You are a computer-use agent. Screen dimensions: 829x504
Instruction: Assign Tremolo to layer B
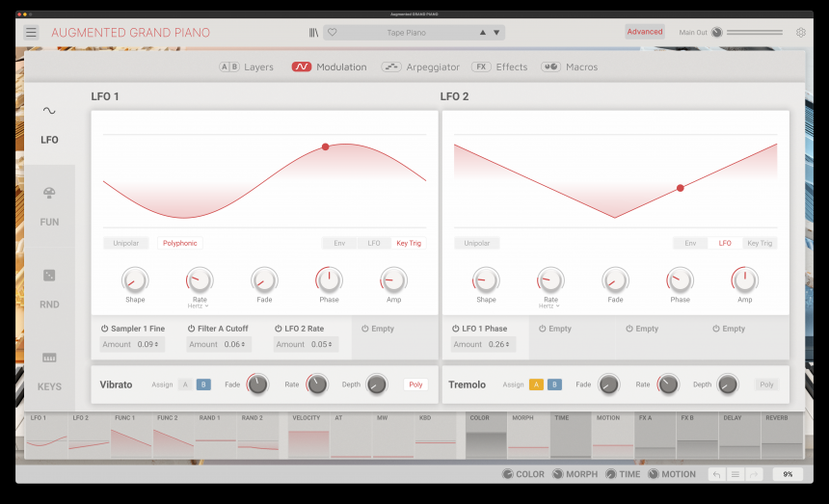tap(554, 385)
